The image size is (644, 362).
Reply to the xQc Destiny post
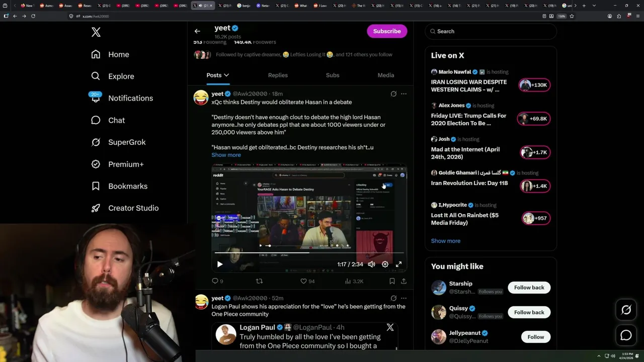(217, 281)
